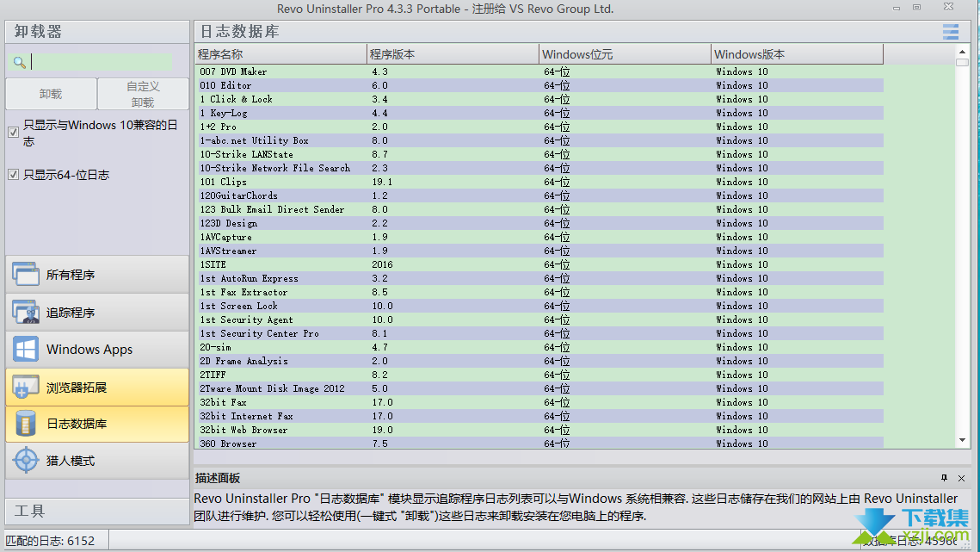Click the 自定义卸载 button
Screen dimensions: 980x552
click(x=143, y=94)
